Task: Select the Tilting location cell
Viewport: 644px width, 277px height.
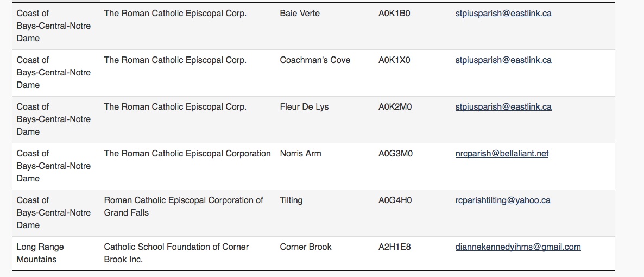Action: pyautogui.click(x=291, y=200)
